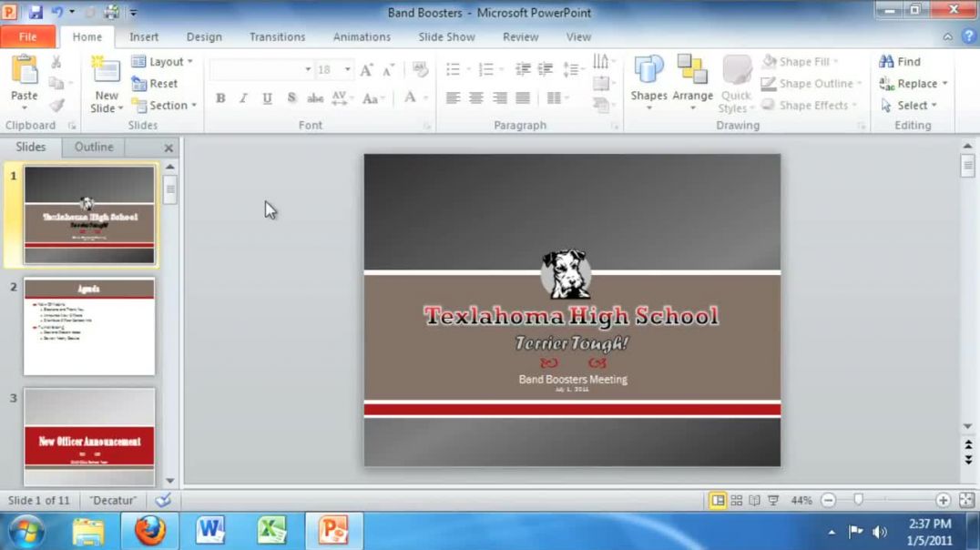Close the Slides/Outline pane
This screenshot has height=550, width=980.
[x=168, y=148]
